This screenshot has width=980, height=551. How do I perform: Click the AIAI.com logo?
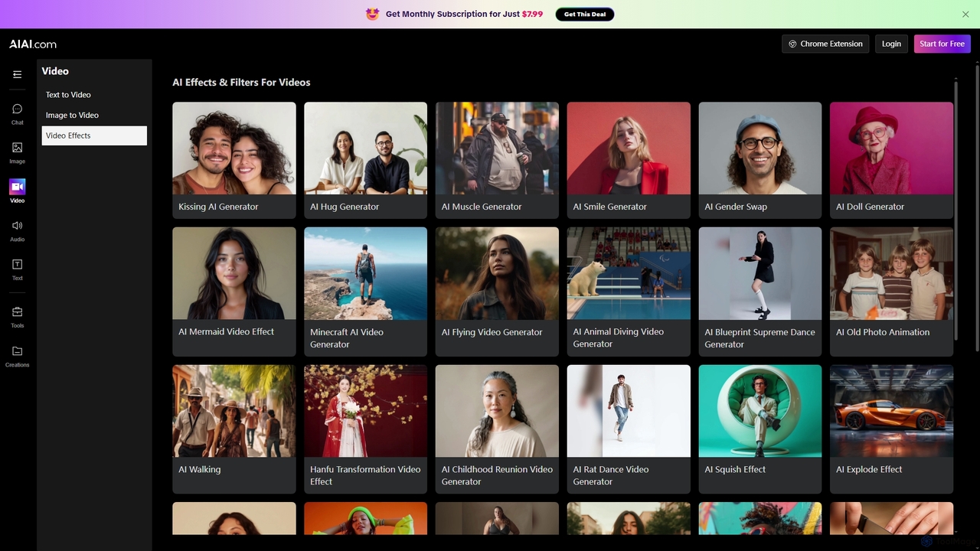(33, 44)
